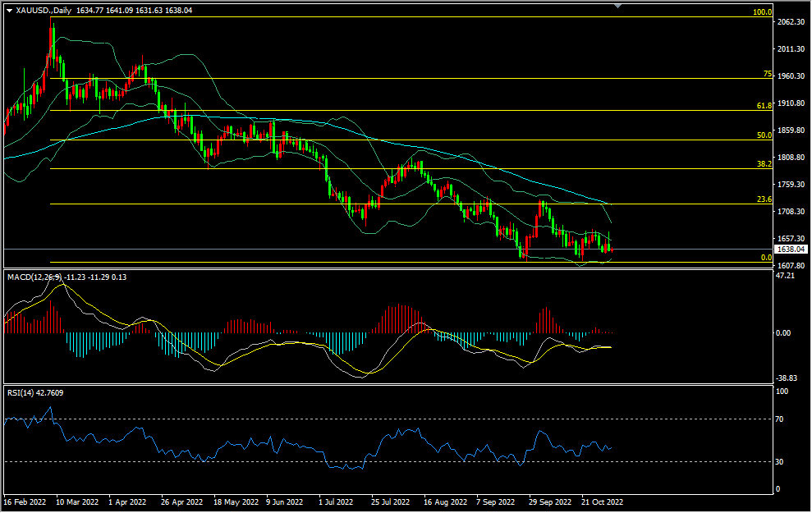
Task: Select the RSI(14) indicator label
Action: [x=21, y=393]
